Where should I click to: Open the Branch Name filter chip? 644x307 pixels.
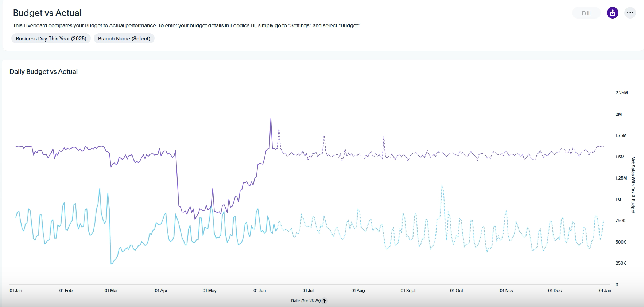(x=124, y=39)
